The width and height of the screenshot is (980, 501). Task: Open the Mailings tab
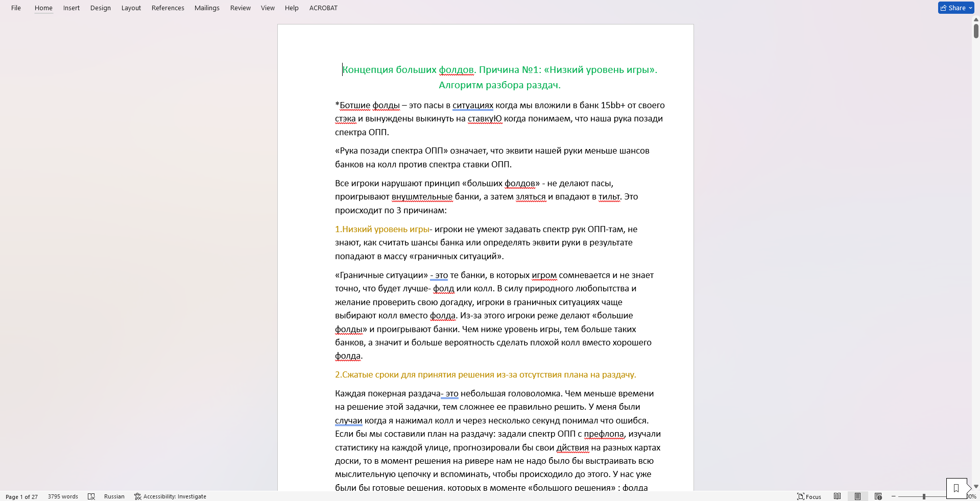tap(207, 8)
